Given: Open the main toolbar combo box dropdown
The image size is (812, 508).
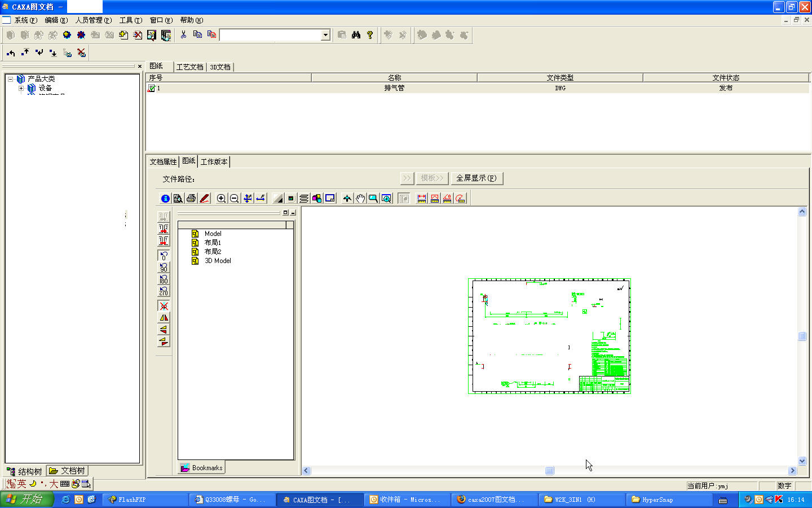Looking at the screenshot, I should (x=325, y=35).
